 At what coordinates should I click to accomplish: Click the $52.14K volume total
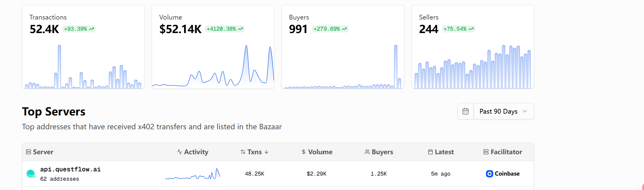[x=180, y=29]
